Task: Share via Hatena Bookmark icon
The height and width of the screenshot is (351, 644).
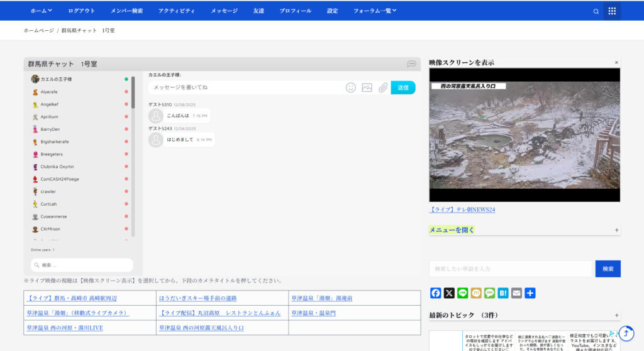Action: coord(503,293)
